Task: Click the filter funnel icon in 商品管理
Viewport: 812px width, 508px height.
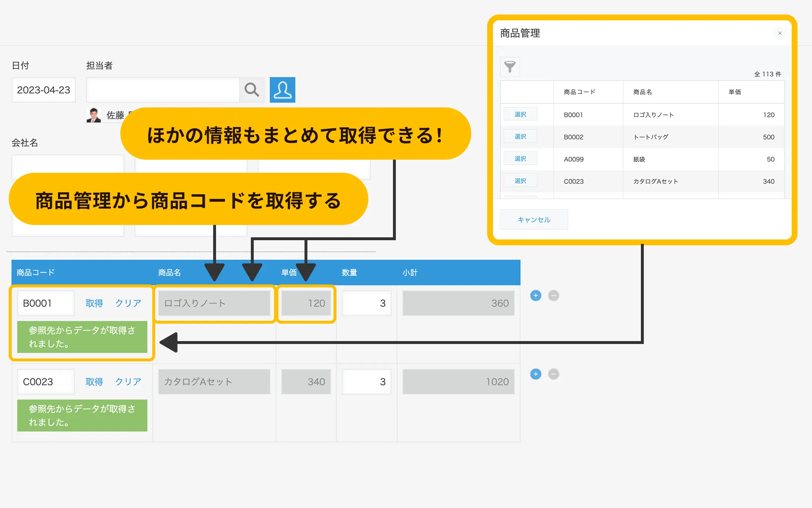Action: (x=510, y=67)
